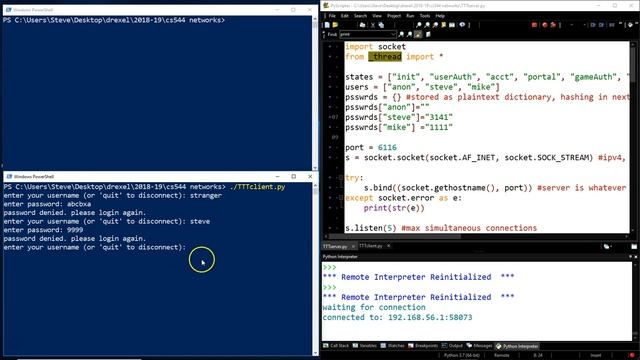Open the Help menu in PyScripter
The width and height of the screenshot is (640, 360).
(440, 16)
